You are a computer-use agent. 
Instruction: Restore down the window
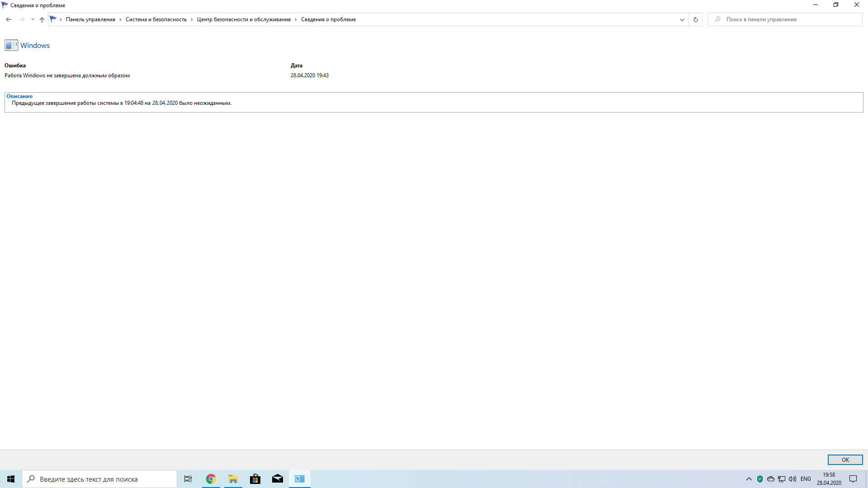(x=836, y=5)
